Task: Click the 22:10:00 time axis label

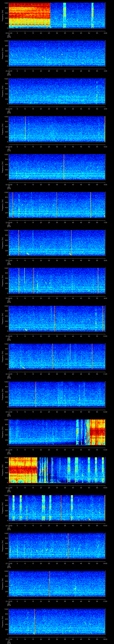Action: click(x=9, y=374)
